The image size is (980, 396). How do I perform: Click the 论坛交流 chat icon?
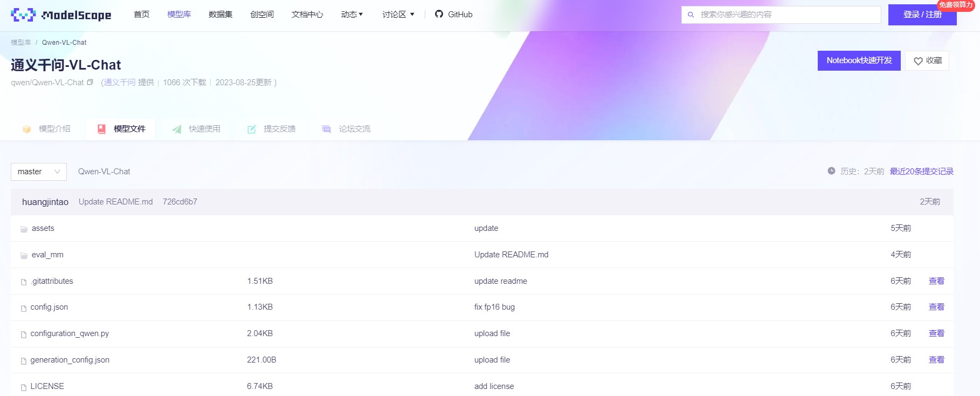326,129
